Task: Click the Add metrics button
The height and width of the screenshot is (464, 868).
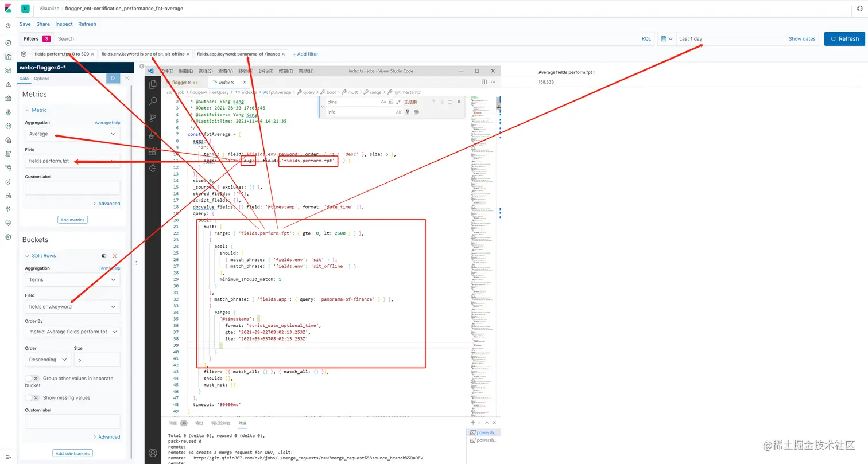Action: click(x=73, y=220)
